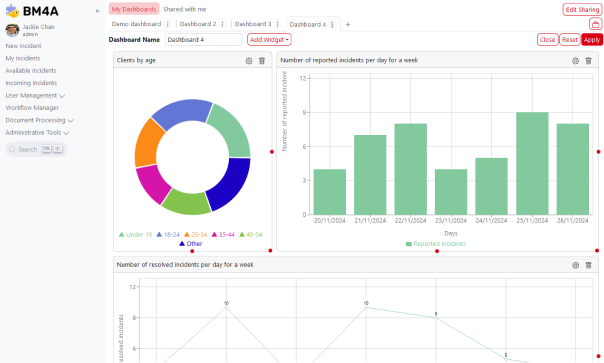This screenshot has height=363, width=604.
Task: Click the icon button below Edit Sharing
Action: point(596,24)
